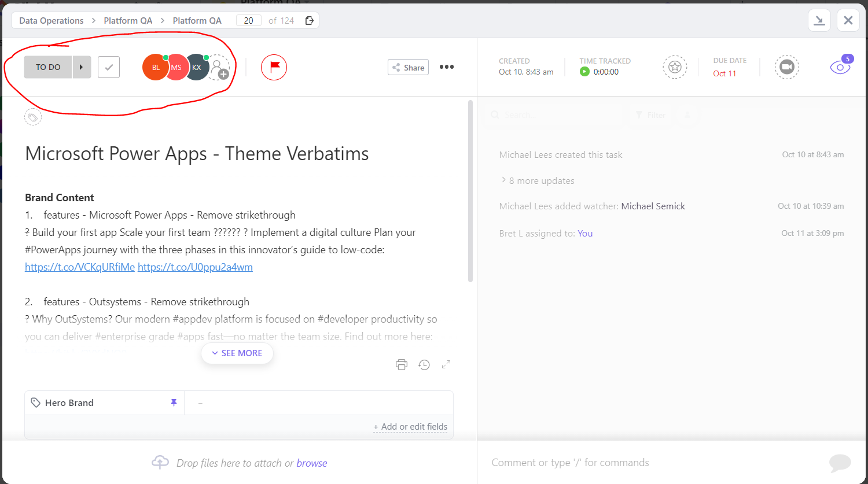Print the description using the printer icon

point(402,364)
